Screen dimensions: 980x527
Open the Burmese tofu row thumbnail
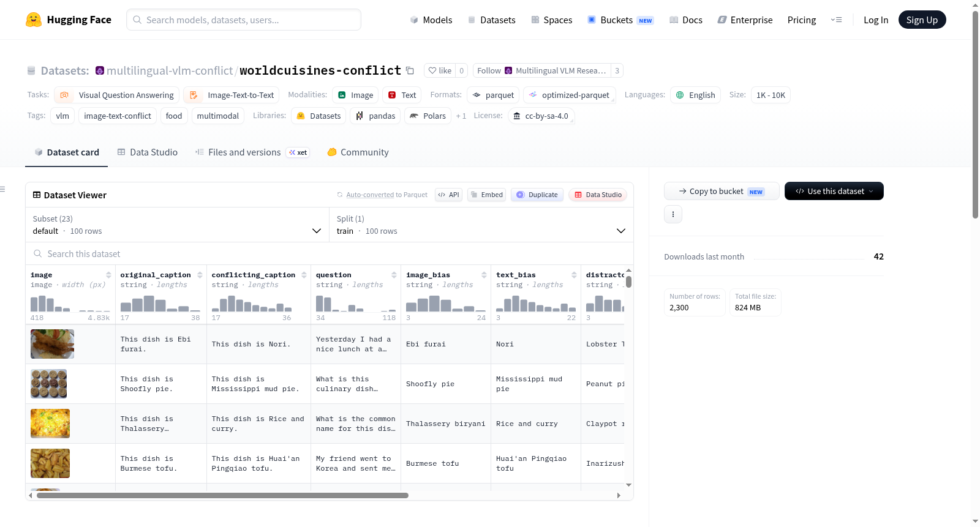pyautogui.click(x=50, y=463)
